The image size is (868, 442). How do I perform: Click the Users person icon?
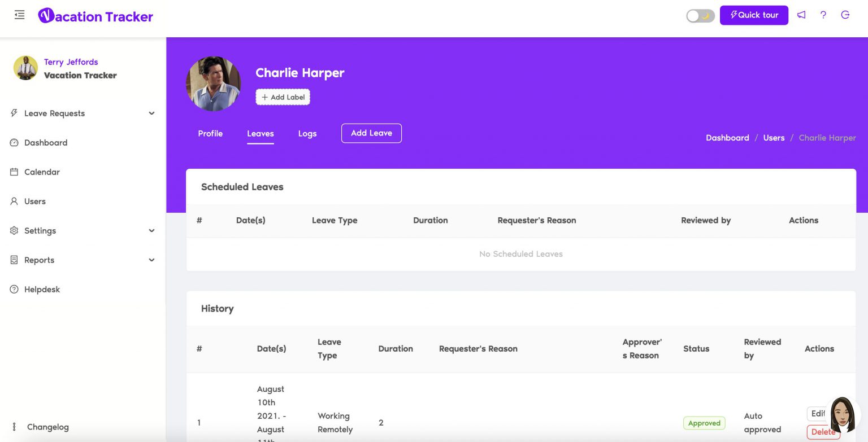click(x=14, y=202)
